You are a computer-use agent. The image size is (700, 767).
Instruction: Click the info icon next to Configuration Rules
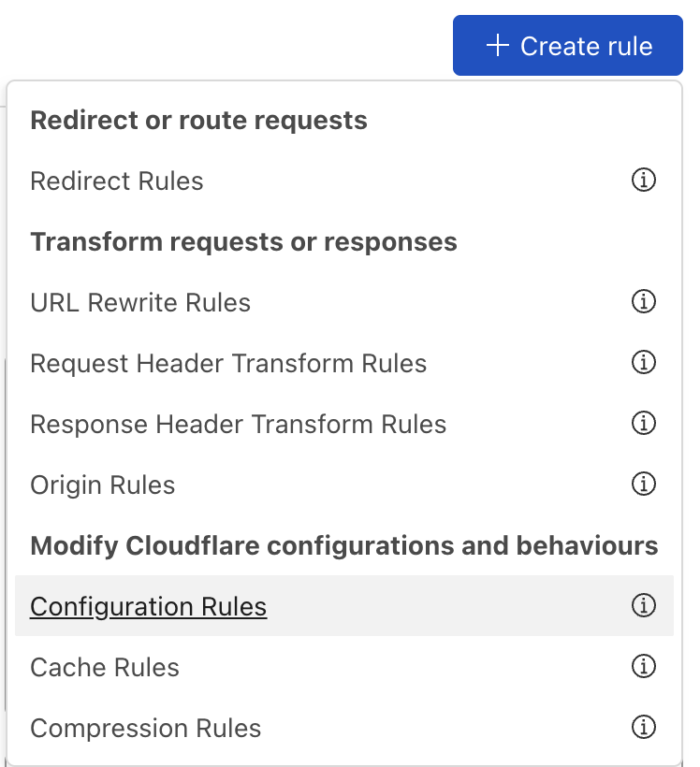click(x=644, y=606)
